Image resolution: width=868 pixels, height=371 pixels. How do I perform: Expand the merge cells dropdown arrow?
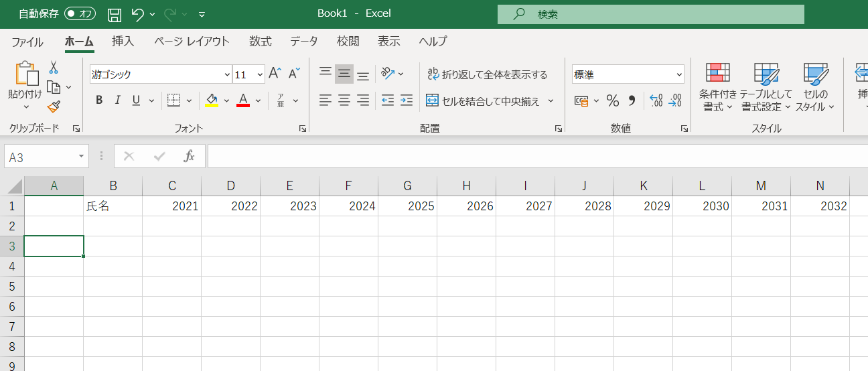pyautogui.click(x=551, y=101)
